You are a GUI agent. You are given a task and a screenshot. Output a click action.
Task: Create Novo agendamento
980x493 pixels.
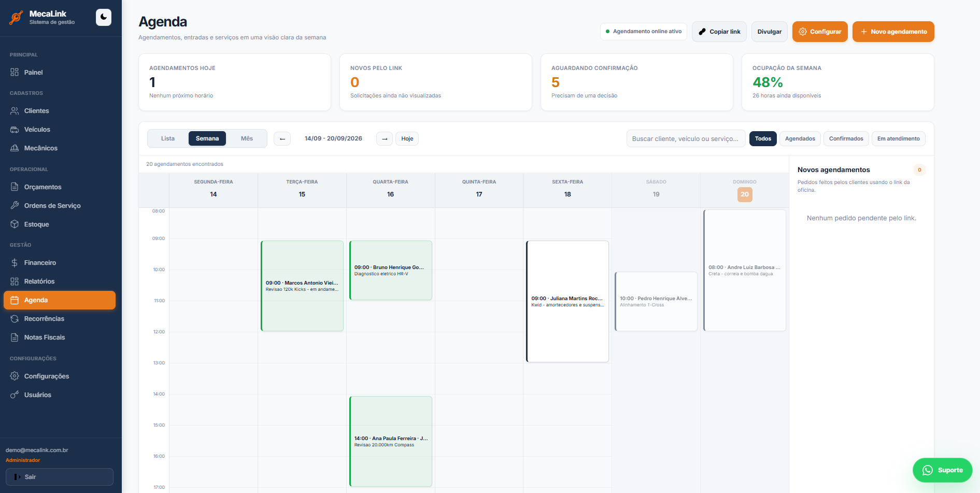(893, 32)
